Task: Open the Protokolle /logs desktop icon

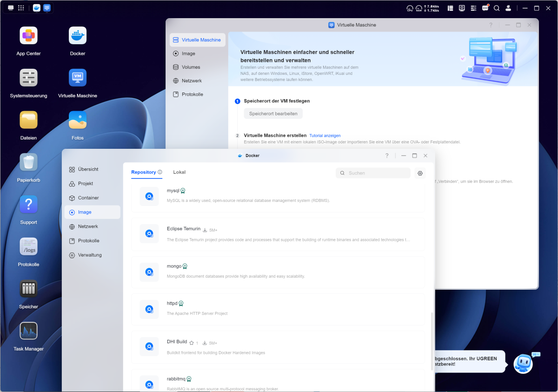Action: [x=28, y=246]
